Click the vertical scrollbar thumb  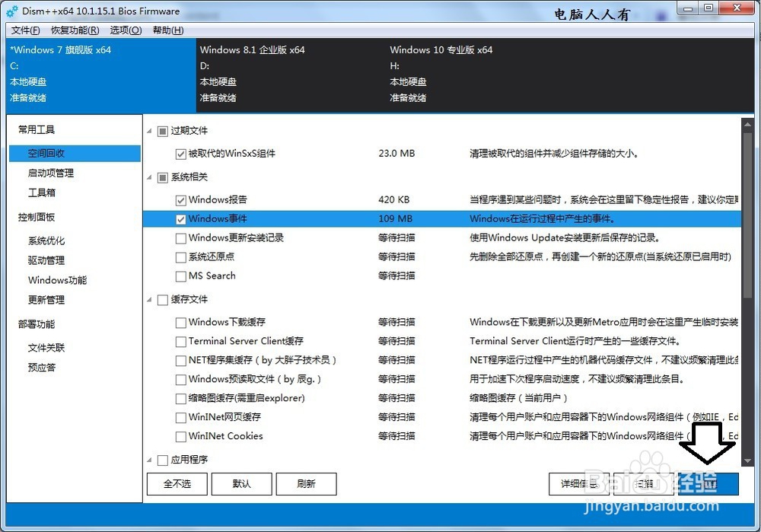click(747, 215)
